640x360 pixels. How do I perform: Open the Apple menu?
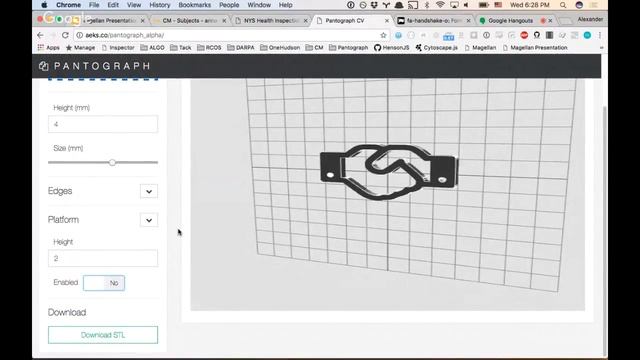pos(44,5)
